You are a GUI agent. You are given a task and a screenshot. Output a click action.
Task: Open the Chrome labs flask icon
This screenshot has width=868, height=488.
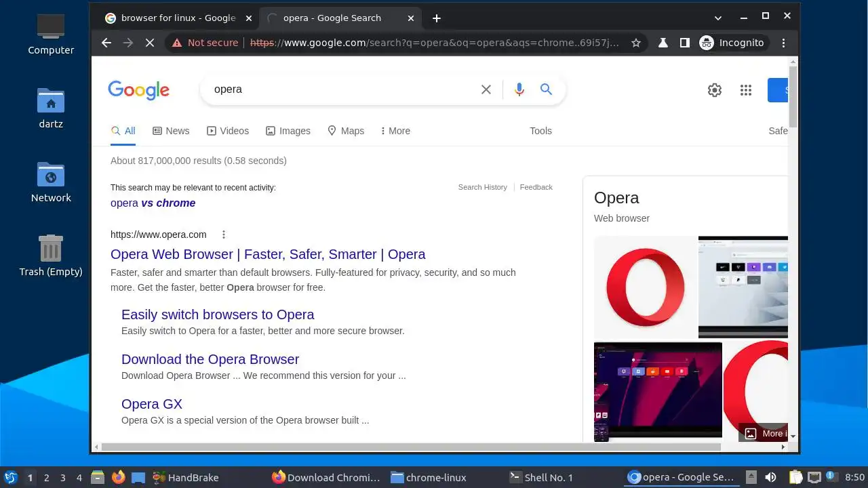pos(663,43)
